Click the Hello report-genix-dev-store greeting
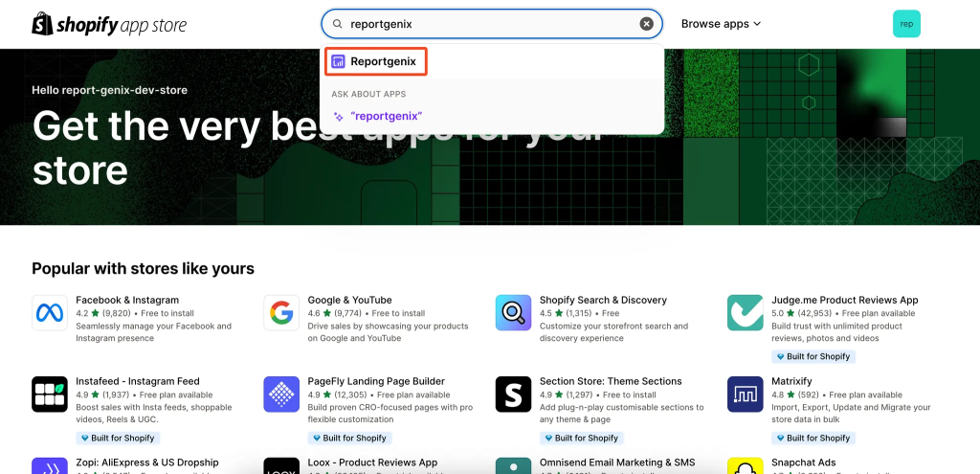 [x=109, y=90]
